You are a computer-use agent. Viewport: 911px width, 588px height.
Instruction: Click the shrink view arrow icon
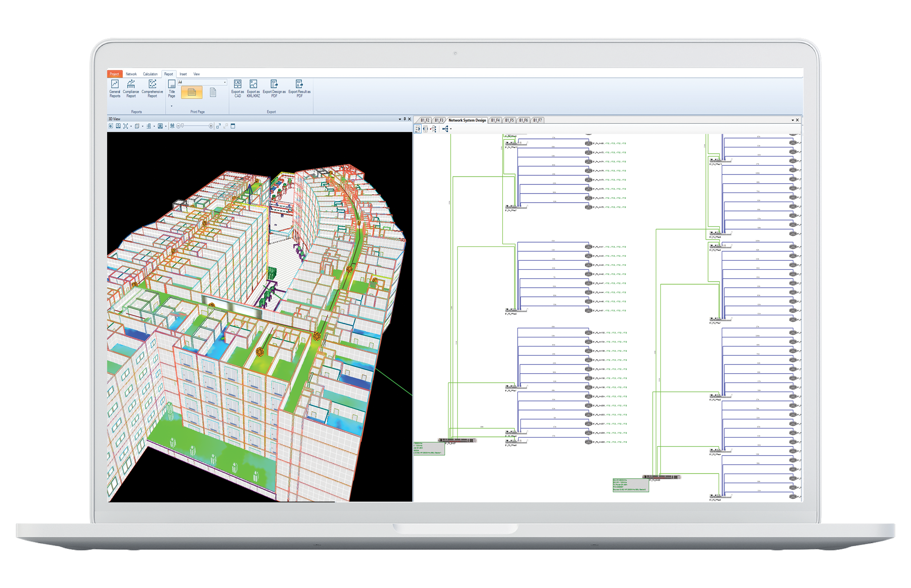pos(226,126)
